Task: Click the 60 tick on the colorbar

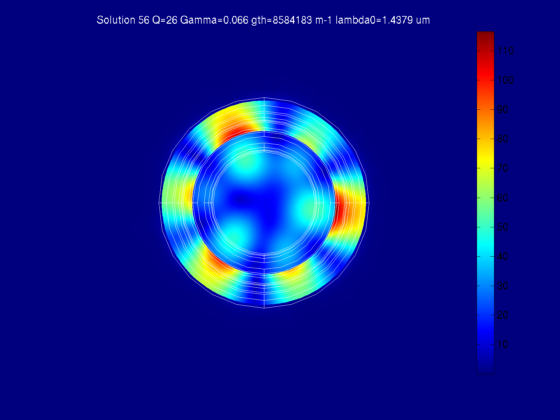Action: coord(502,198)
